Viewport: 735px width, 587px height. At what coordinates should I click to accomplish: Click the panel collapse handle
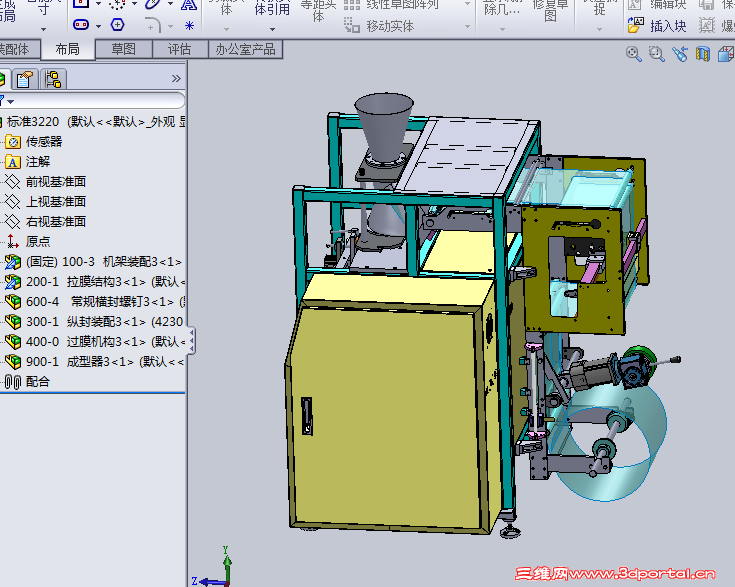pyautogui.click(x=191, y=341)
